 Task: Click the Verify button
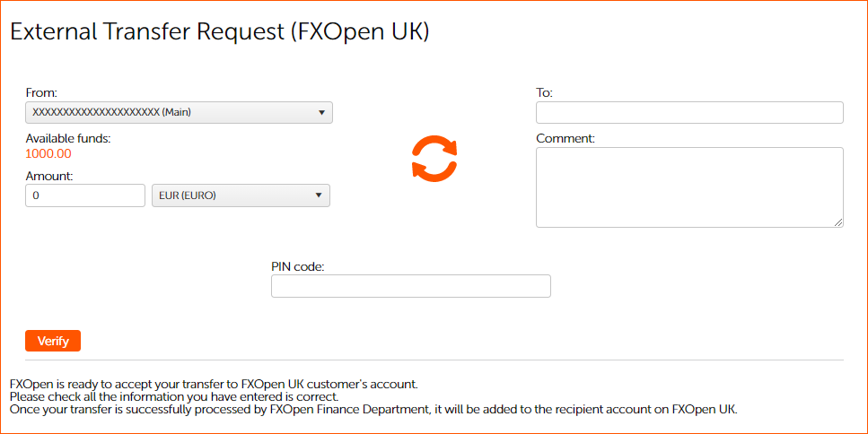click(x=53, y=341)
